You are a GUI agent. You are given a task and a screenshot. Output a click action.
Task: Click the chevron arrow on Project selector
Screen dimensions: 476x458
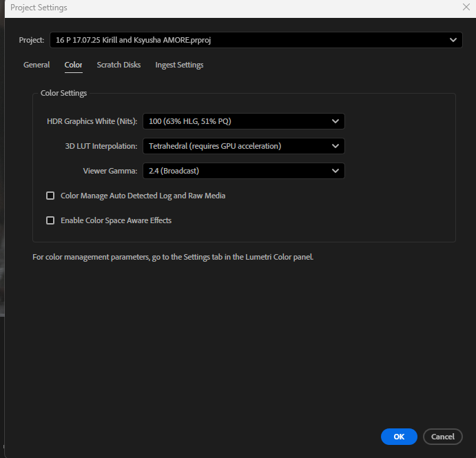coord(453,40)
